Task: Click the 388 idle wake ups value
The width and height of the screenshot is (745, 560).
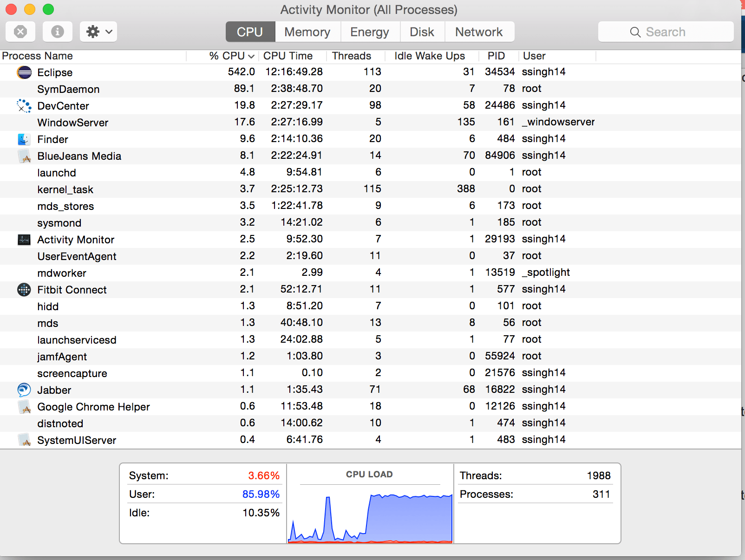Action: (x=466, y=189)
